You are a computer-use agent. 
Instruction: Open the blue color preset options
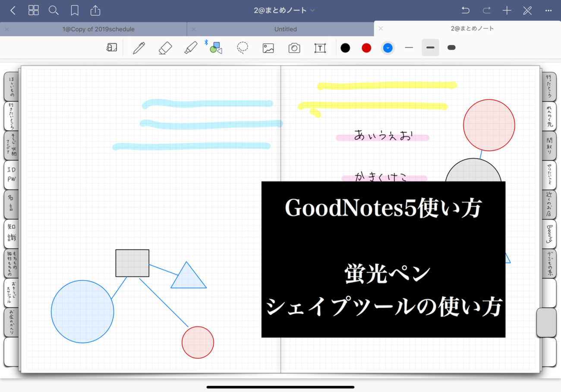(388, 47)
